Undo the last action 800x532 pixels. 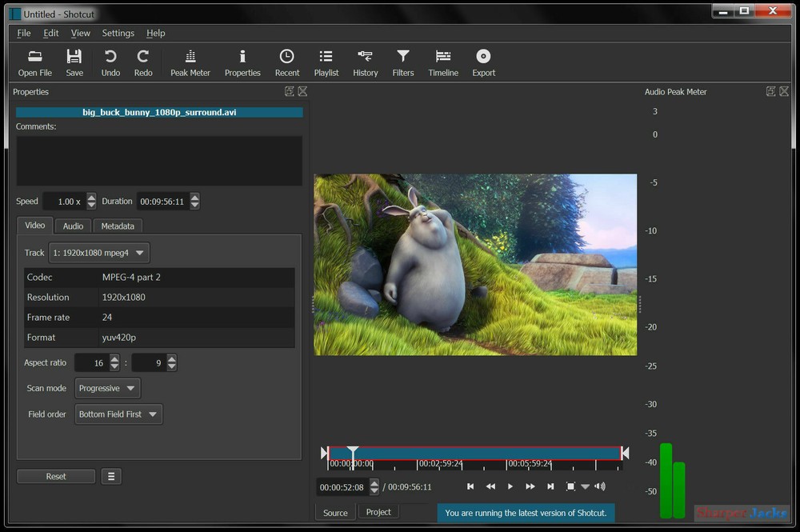tap(110, 62)
